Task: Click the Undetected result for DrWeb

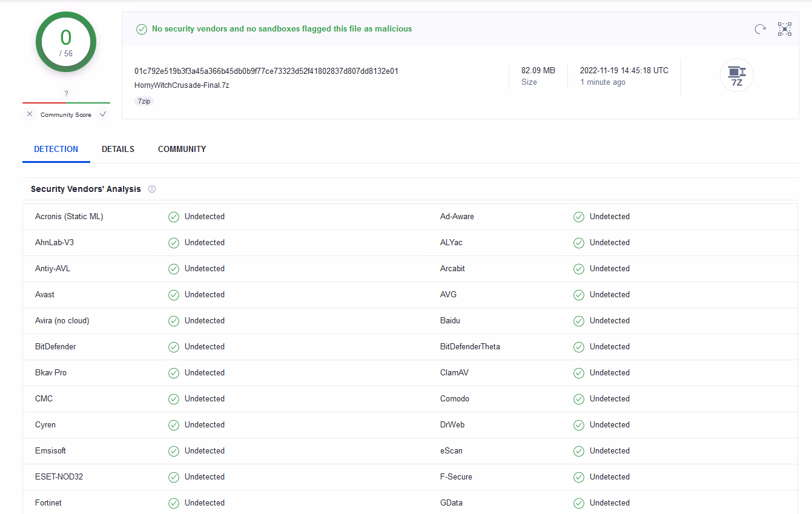Action: tap(610, 425)
